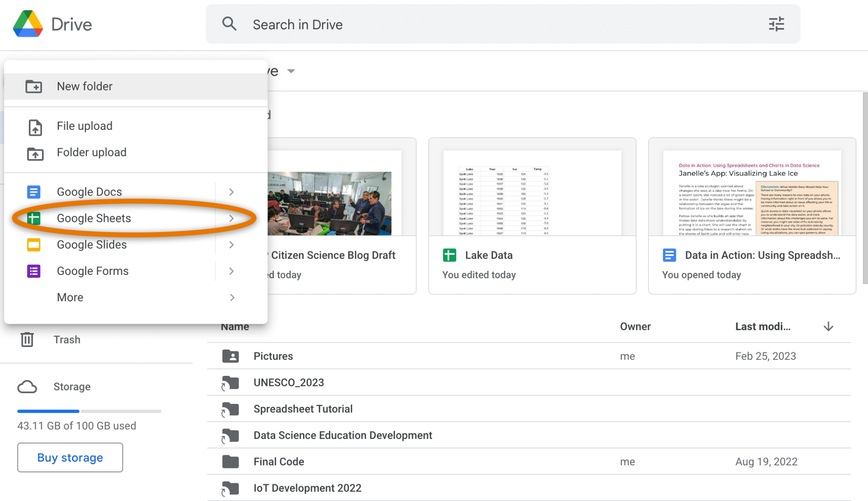868x501 pixels.
Task: Select Google Docs menu entry
Action: (x=136, y=192)
